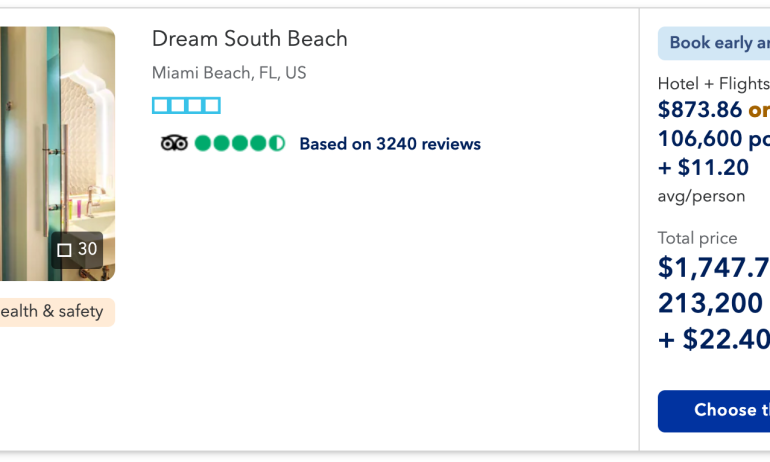Open the 'Based on 3240 reviews' link
The image size is (770, 462).
389,144
